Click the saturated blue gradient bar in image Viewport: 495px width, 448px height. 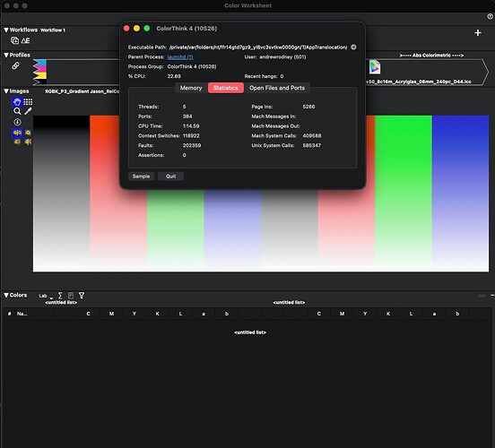click(460, 194)
